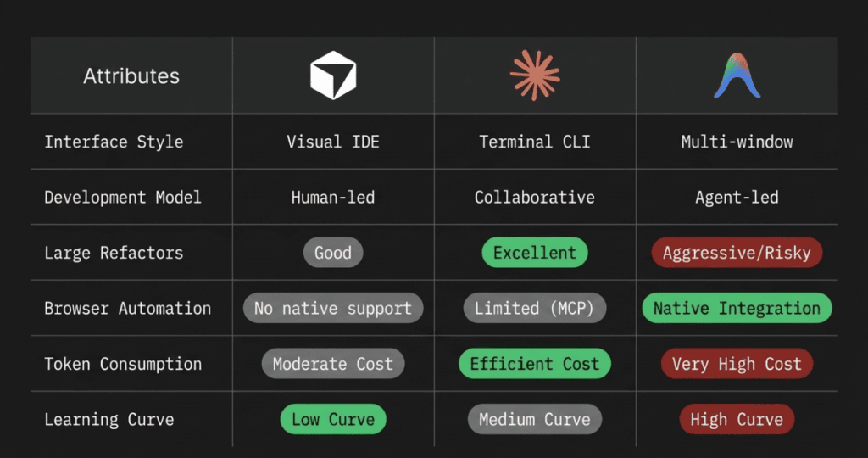The width and height of the screenshot is (868, 458).
Task: Select the Moderate Cost badge
Action: [333, 363]
